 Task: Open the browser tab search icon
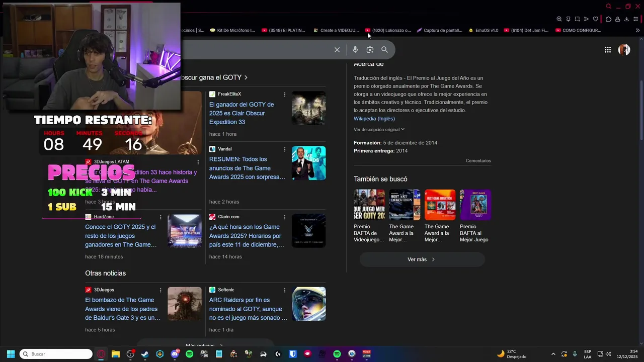(x=608, y=7)
